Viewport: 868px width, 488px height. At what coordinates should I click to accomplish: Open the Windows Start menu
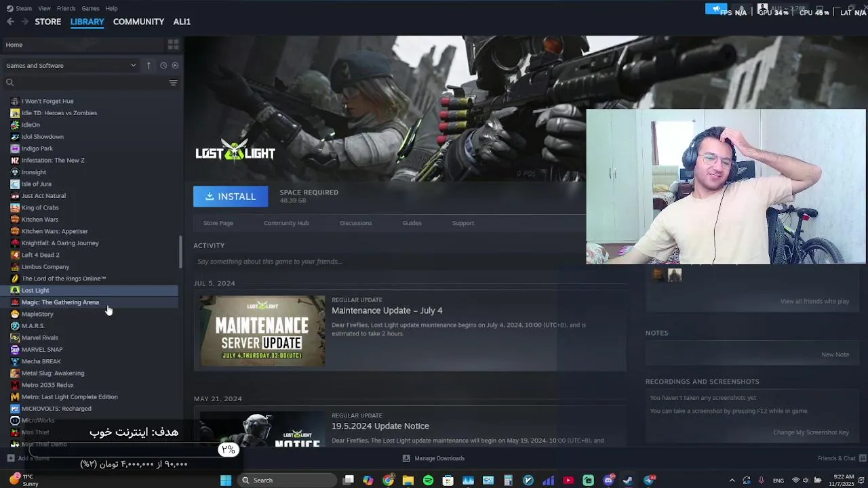point(226,481)
